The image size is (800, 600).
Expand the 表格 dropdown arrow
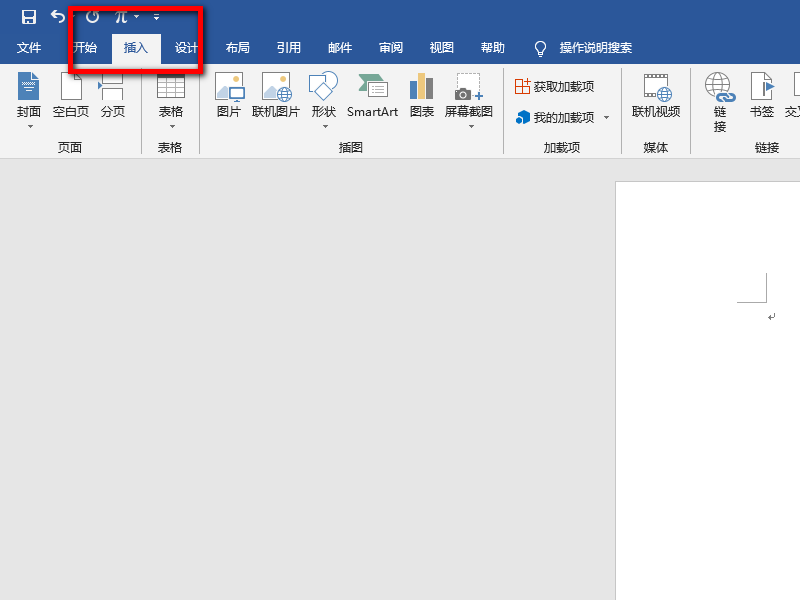click(172, 127)
